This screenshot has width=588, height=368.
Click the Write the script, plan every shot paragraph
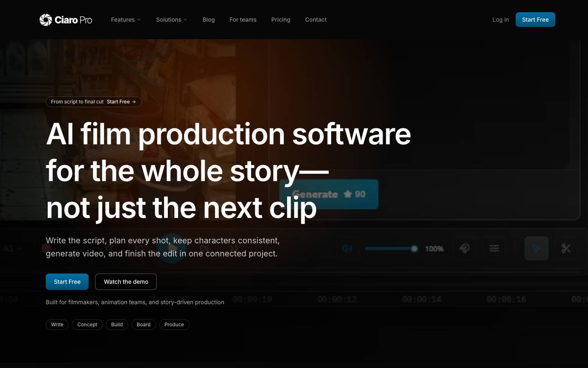[x=163, y=247]
